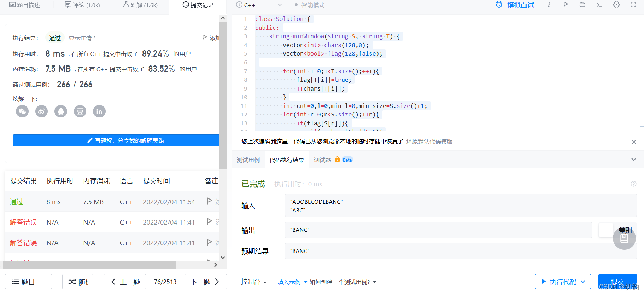Click the help question mark icon
Screen dimensions: 644x294
point(633,184)
